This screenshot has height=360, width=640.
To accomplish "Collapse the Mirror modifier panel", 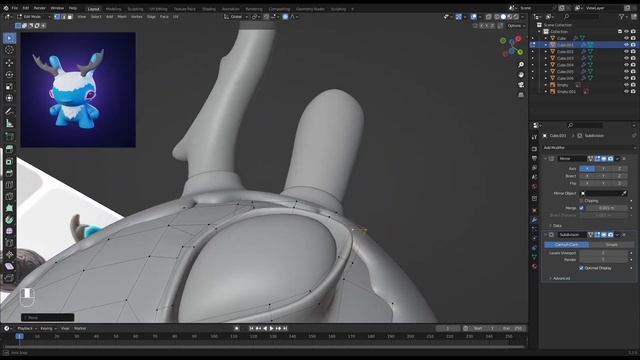I will point(546,158).
